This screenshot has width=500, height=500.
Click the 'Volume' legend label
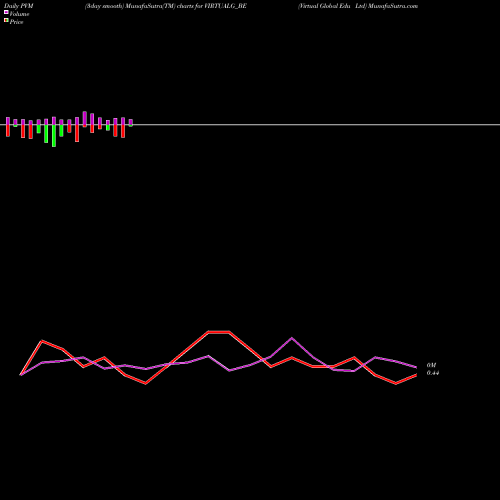(19, 14)
